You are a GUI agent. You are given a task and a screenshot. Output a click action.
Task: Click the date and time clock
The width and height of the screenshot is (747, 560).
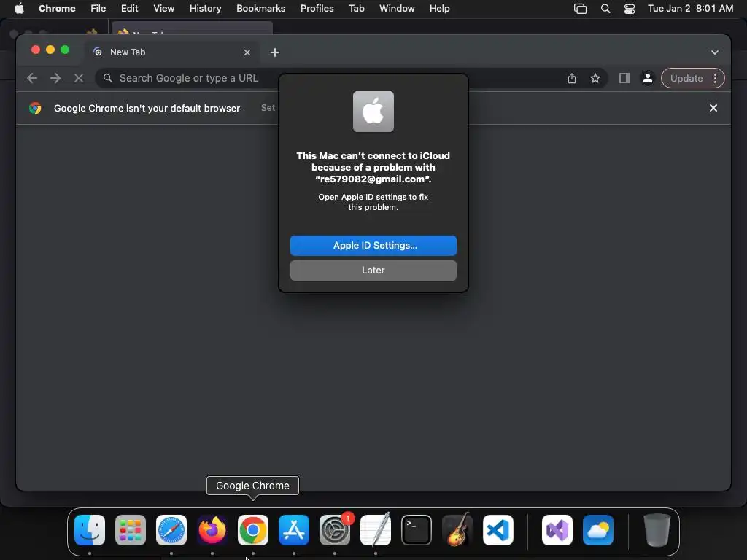[x=690, y=9]
